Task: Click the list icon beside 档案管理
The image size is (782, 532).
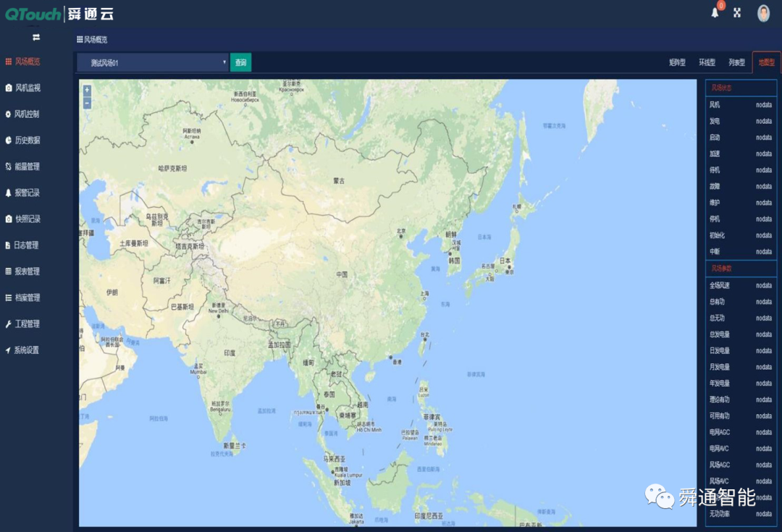Action: [x=9, y=297]
